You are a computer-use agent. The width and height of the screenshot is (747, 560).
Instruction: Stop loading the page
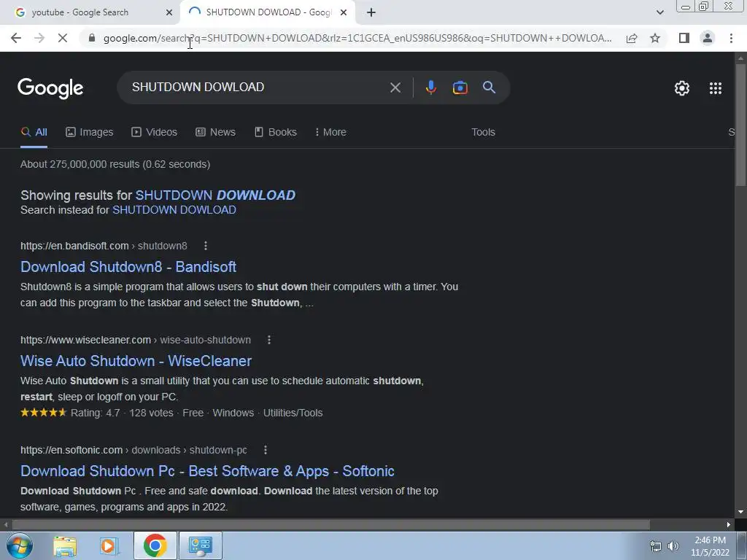pos(63,38)
